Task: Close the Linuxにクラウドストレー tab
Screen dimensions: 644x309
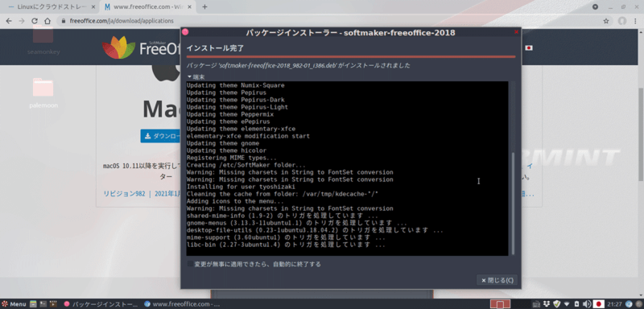Action: (93, 7)
